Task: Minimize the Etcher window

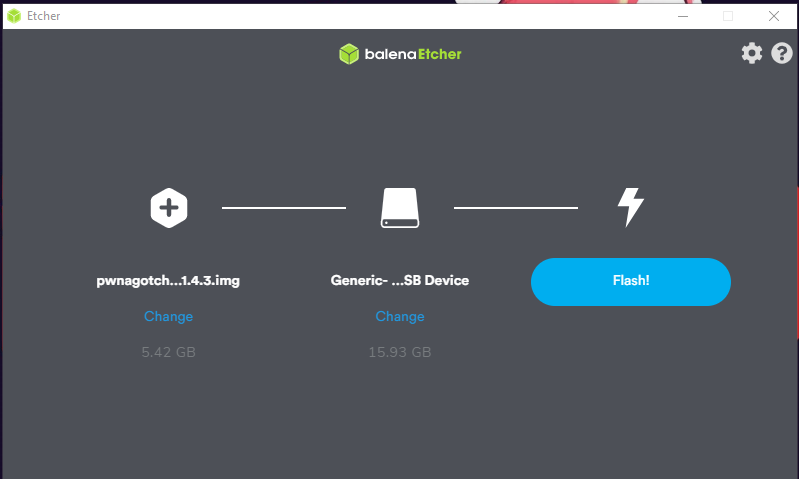Action: coord(683,16)
